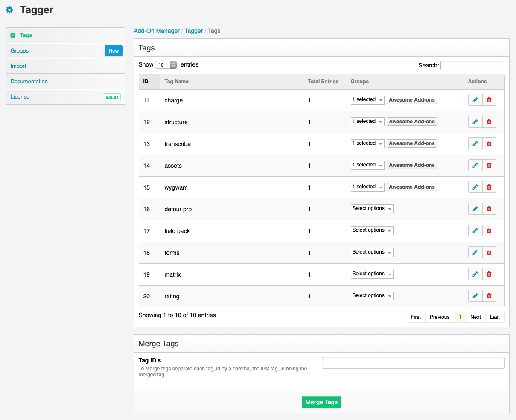
Task: Delete the wygwam tag via trash icon
Action: point(489,187)
